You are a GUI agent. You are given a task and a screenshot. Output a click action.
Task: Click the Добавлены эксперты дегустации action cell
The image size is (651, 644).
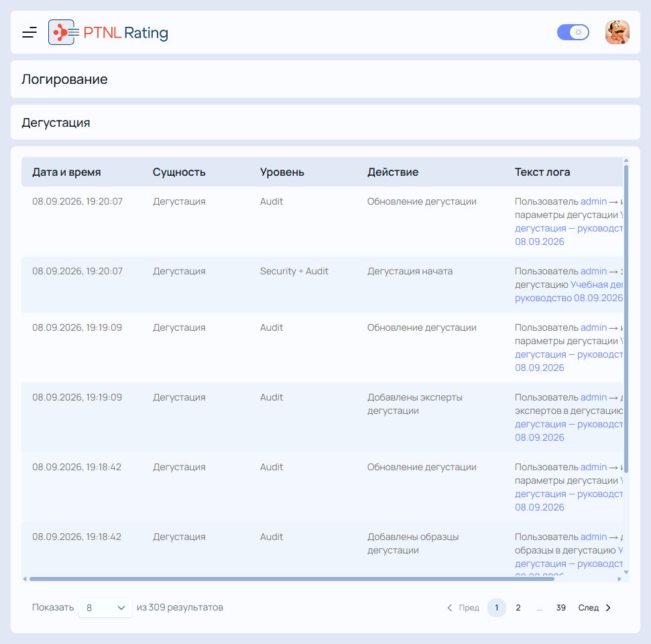click(415, 404)
